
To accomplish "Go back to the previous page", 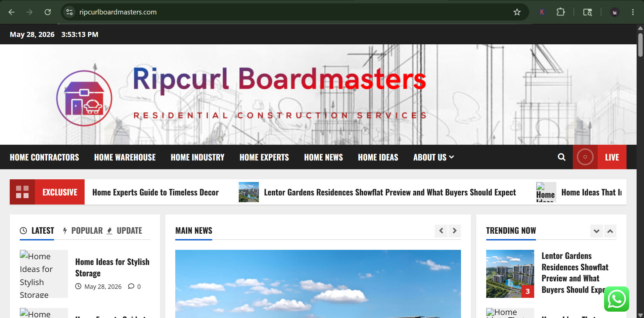I will pyautogui.click(x=11, y=12).
